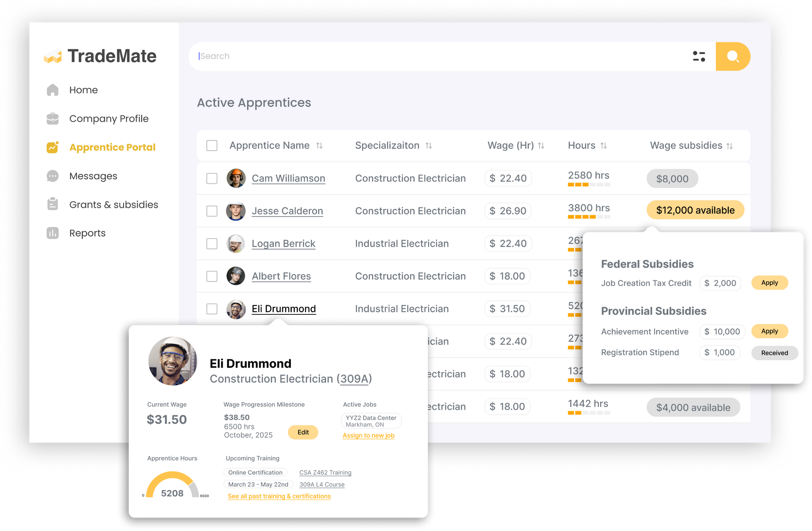Click the Reports bar chart icon

52,233
